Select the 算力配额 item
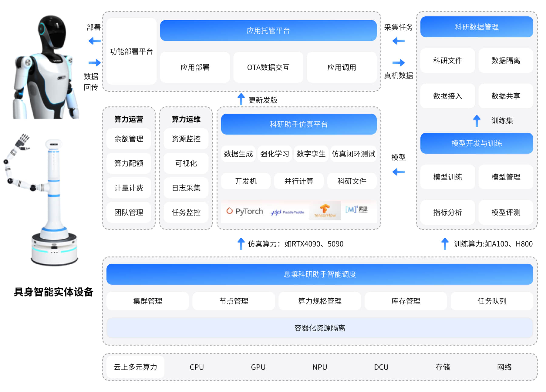This screenshot has width=546, height=392. [x=129, y=163]
